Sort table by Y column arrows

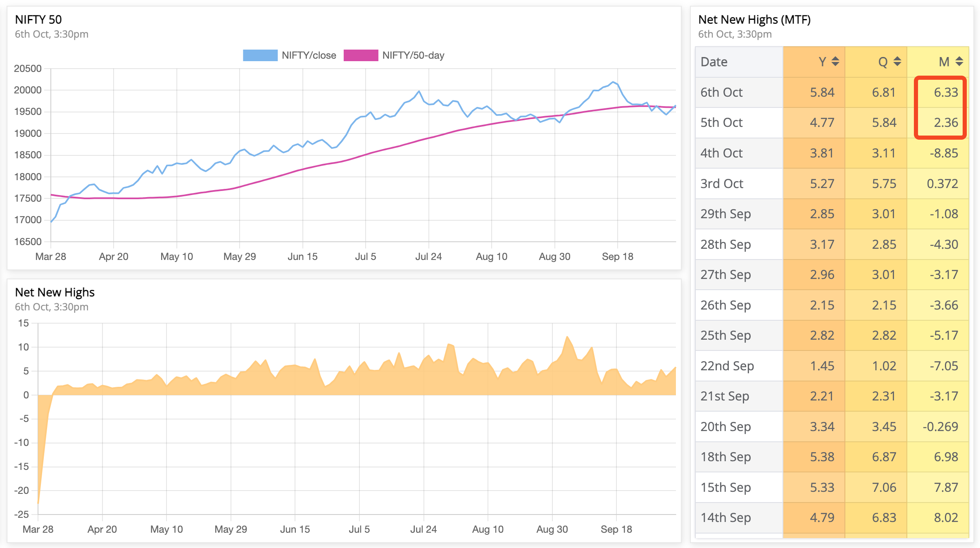click(835, 62)
